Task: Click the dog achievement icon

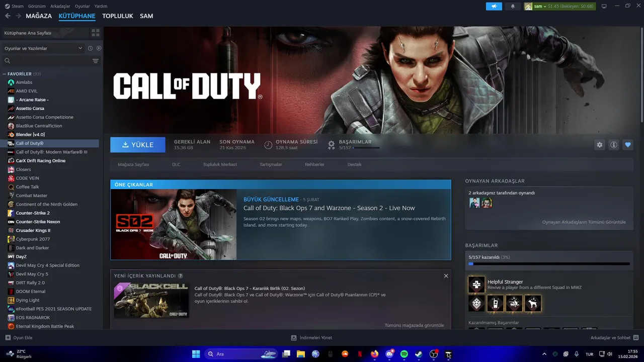Action: [x=532, y=303]
